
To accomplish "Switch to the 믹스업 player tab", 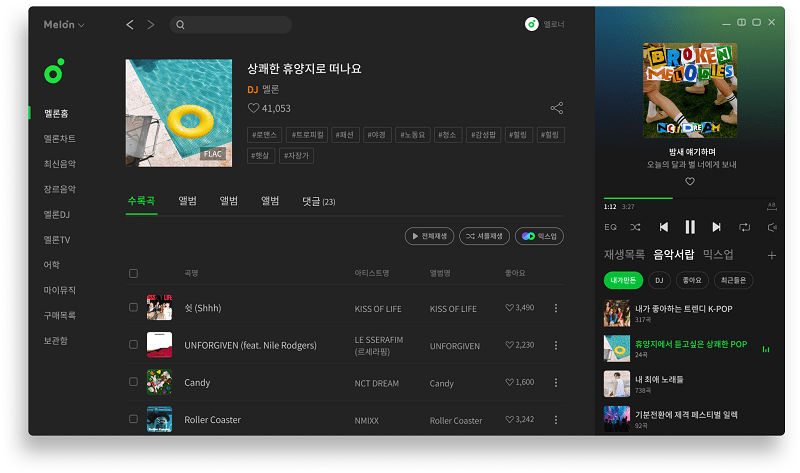I will (718, 255).
